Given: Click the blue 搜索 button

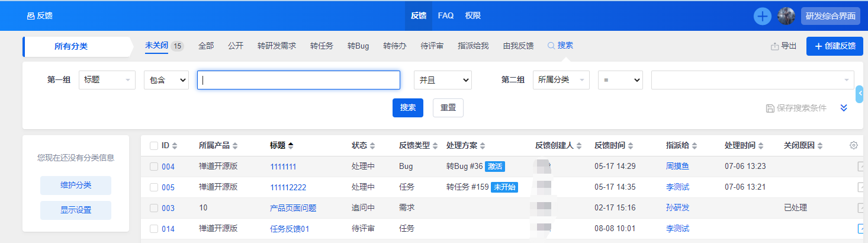Looking at the screenshot, I should point(407,108).
